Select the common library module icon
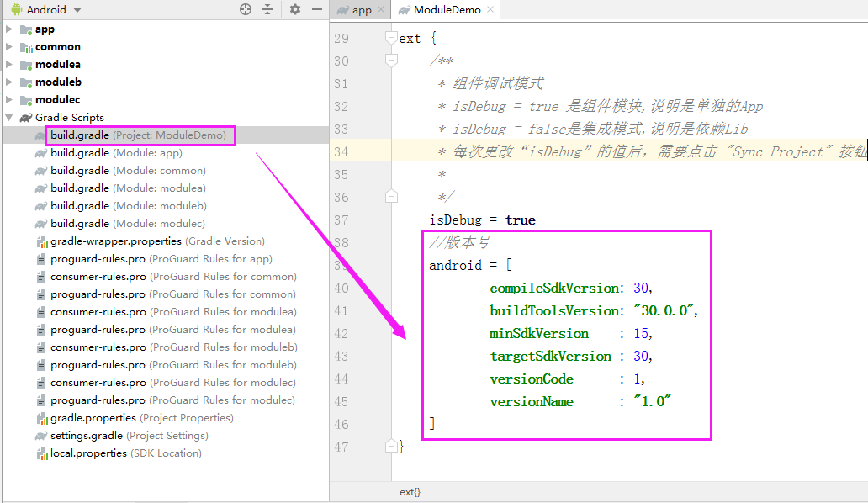This screenshot has width=868, height=503. click(x=26, y=47)
